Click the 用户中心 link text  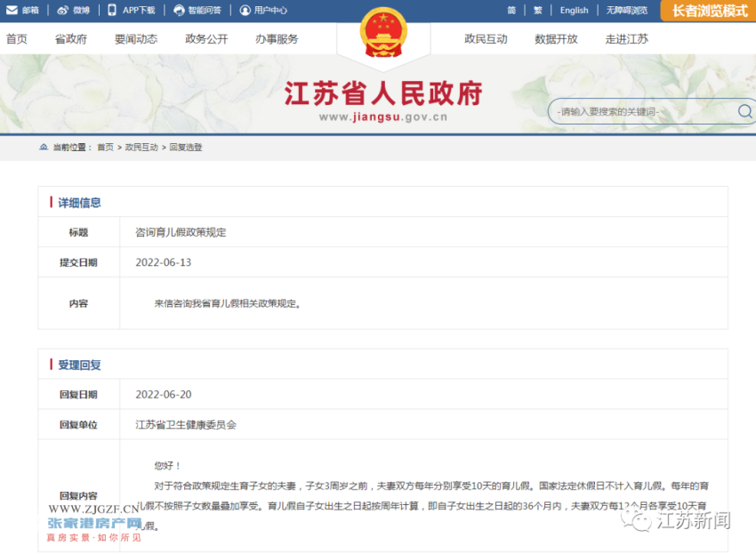point(270,10)
